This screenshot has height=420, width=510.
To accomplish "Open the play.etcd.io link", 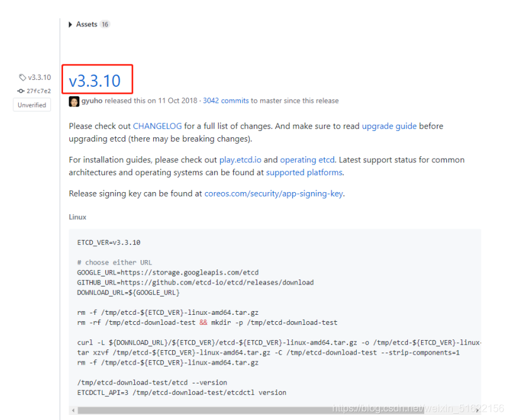I will pos(240,160).
